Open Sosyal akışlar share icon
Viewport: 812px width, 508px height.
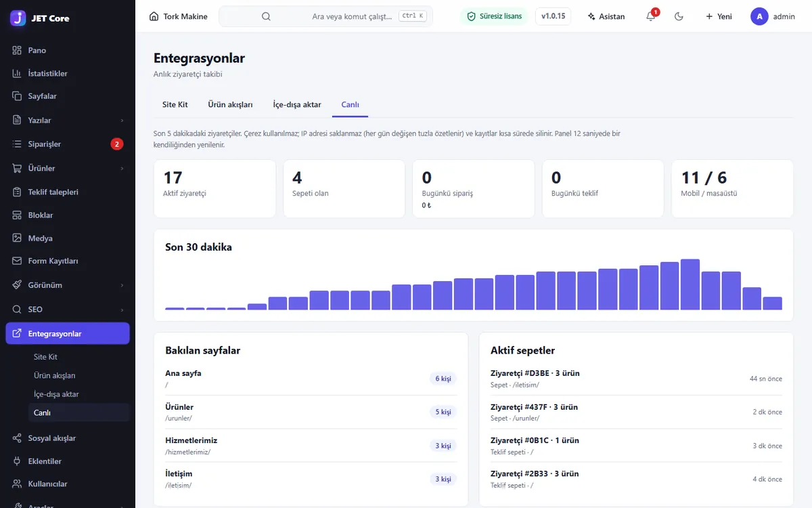tap(17, 438)
